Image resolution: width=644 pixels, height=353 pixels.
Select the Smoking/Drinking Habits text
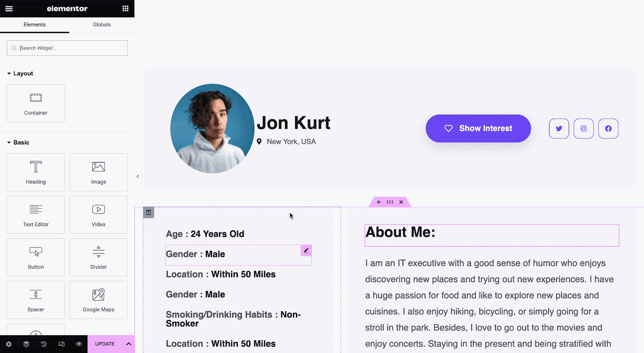(x=233, y=319)
